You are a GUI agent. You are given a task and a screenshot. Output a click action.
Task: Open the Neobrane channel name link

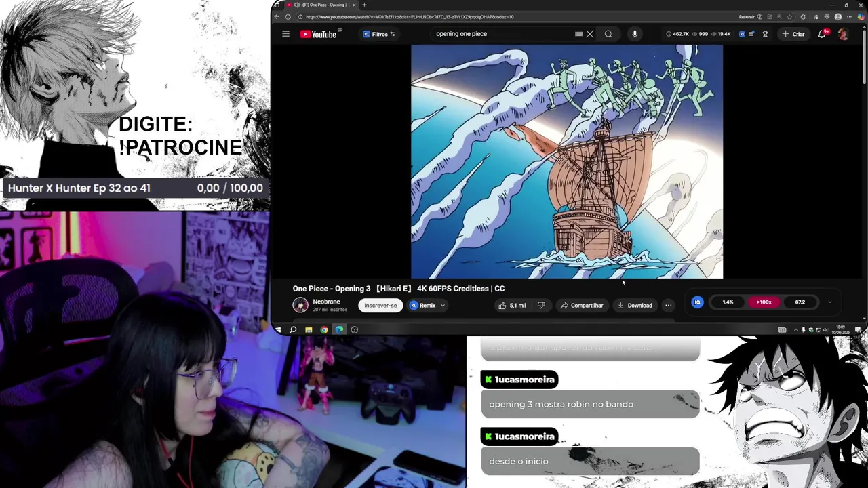coord(326,302)
